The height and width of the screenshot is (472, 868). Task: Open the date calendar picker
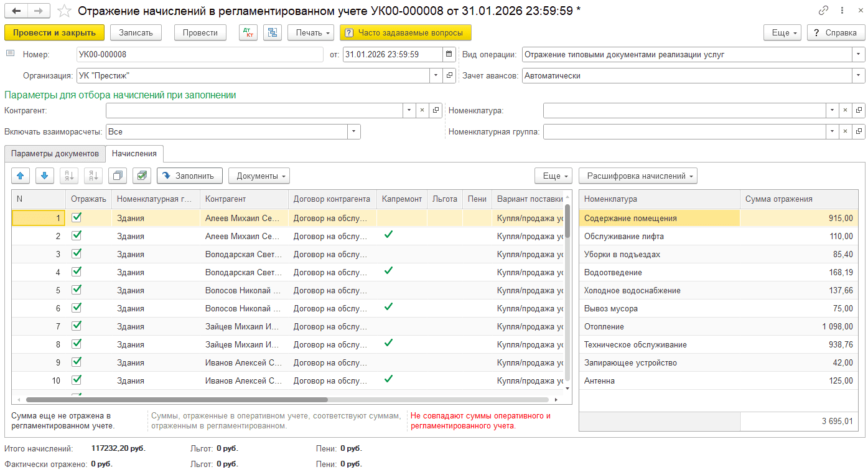pyautogui.click(x=449, y=55)
